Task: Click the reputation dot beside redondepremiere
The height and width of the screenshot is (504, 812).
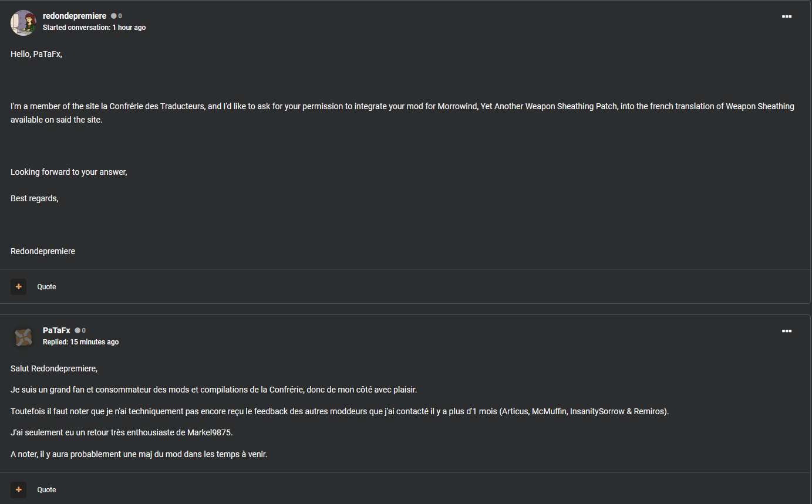Action: (114, 16)
